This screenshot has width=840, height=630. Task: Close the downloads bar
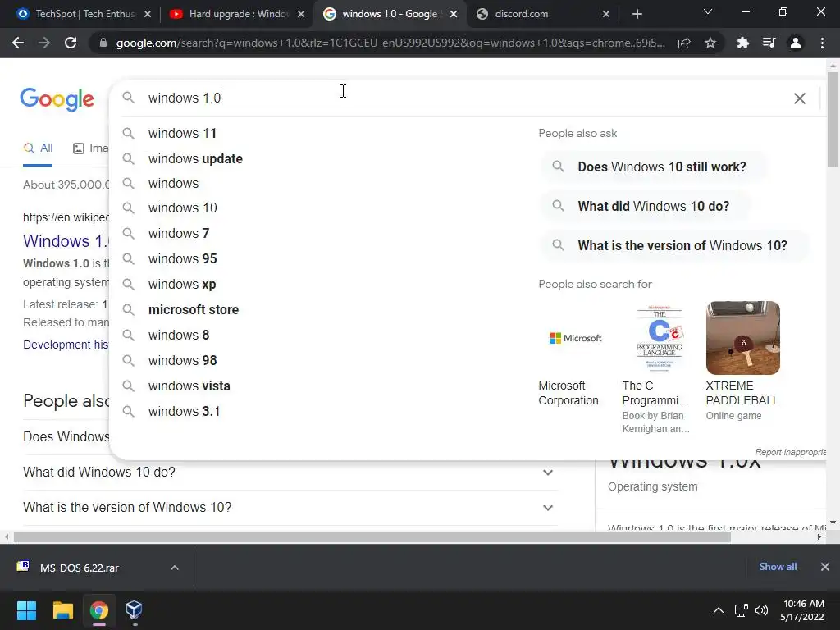point(825,567)
